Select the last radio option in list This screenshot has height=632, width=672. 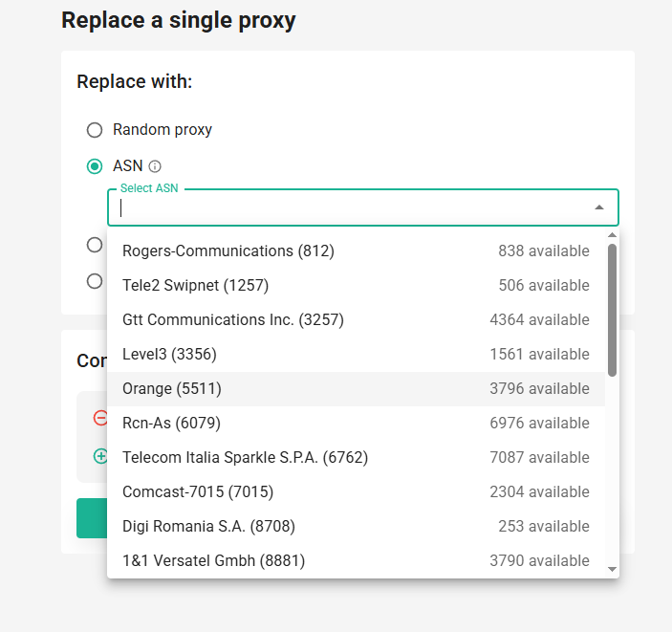pyautogui.click(x=95, y=282)
